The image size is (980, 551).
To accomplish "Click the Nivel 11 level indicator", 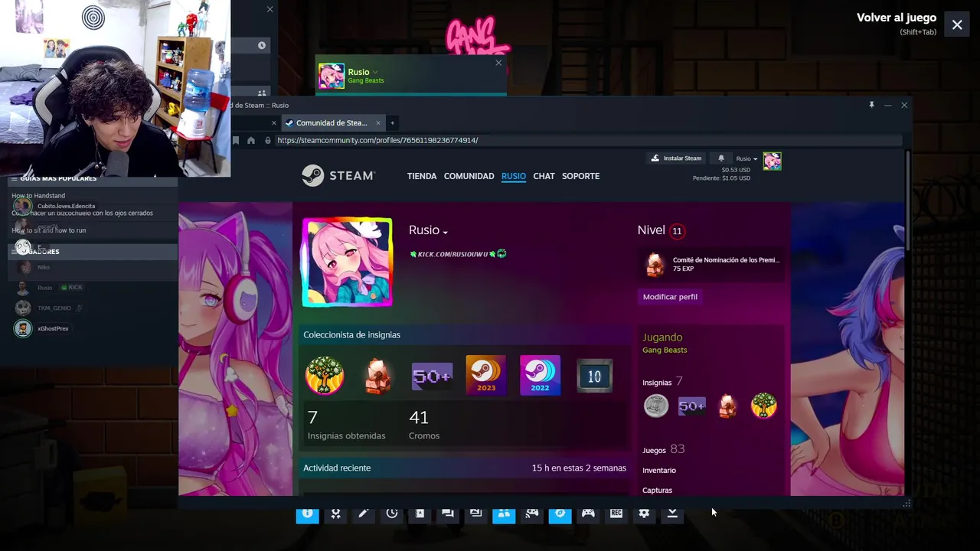I will click(x=660, y=230).
